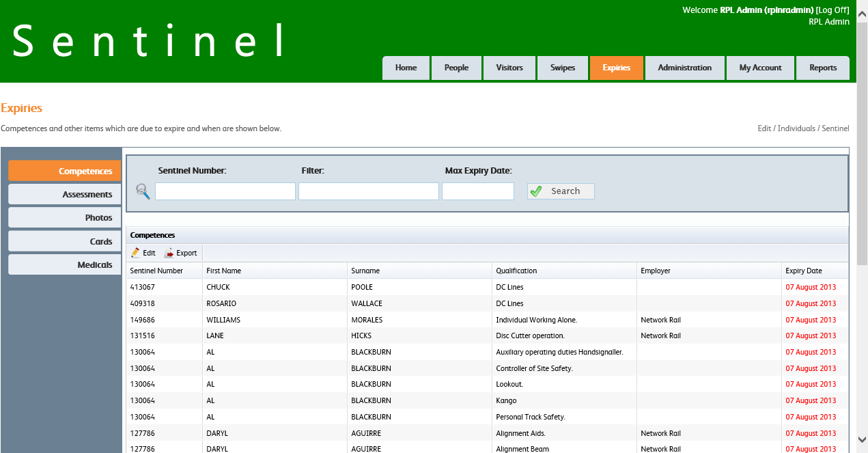Select DC Lines qualification in ROSARIO row

pos(565,303)
